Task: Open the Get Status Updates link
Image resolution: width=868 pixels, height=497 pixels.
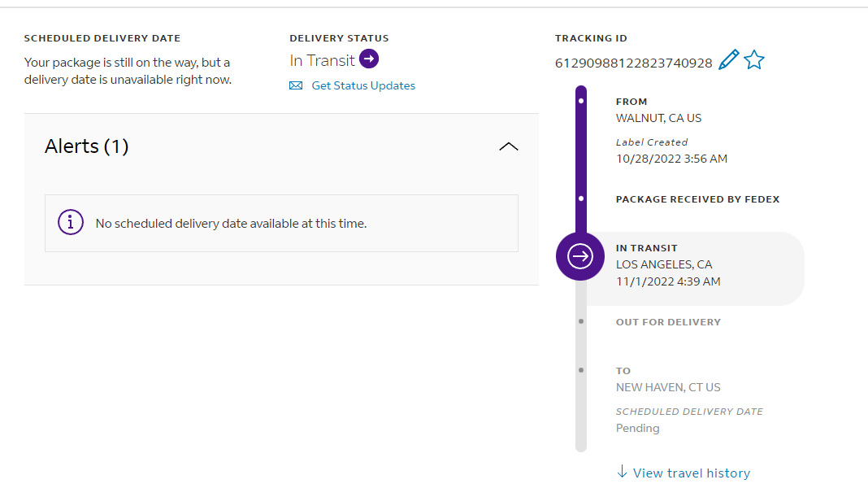Action: pyautogui.click(x=363, y=85)
